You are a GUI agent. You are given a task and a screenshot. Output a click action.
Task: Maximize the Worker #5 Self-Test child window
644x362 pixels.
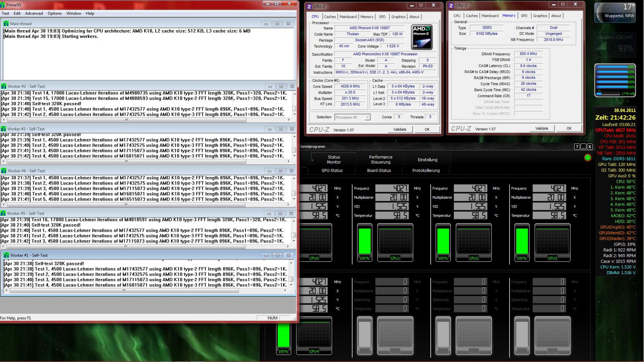point(280,213)
